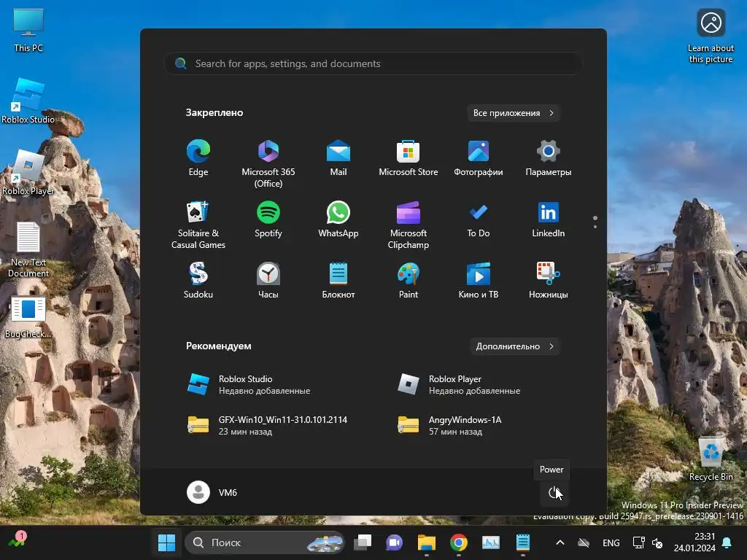Expand Дополнительно recommended items

click(514, 346)
